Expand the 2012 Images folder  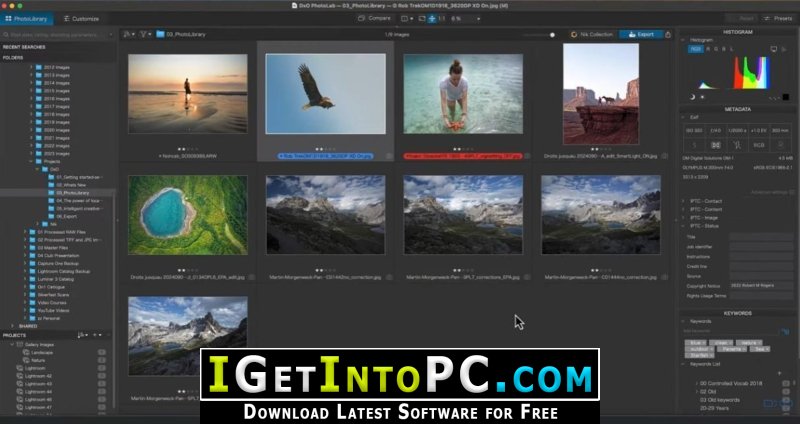pos(31,67)
